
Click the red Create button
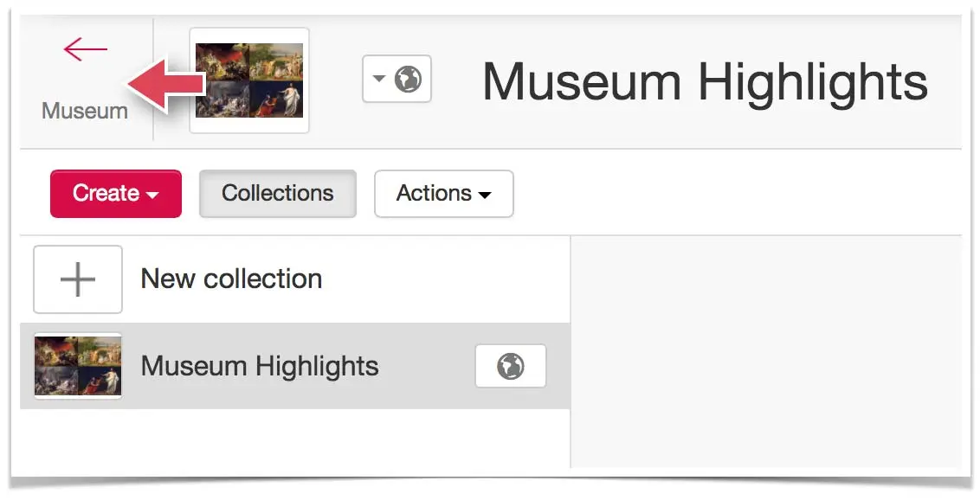pos(116,194)
